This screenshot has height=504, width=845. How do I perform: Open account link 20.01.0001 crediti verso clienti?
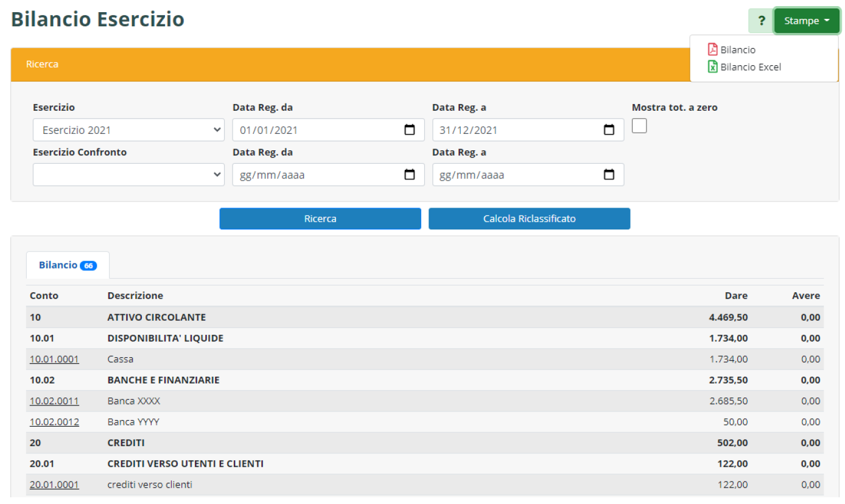pos(54,485)
